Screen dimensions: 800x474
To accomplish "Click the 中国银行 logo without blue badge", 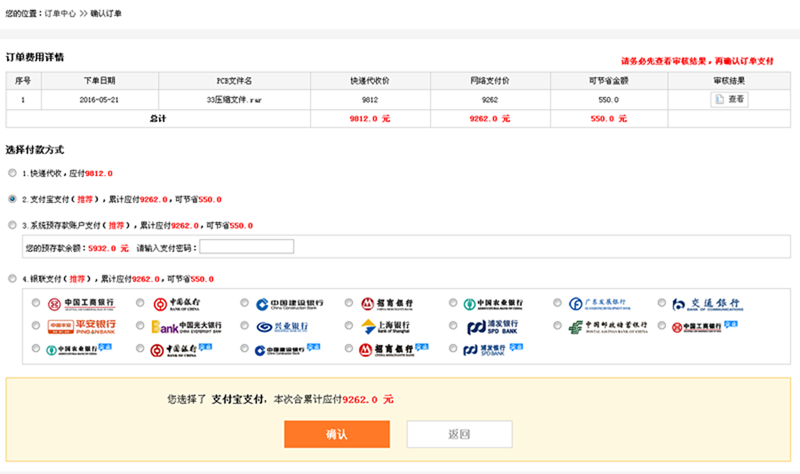I will (x=177, y=304).
